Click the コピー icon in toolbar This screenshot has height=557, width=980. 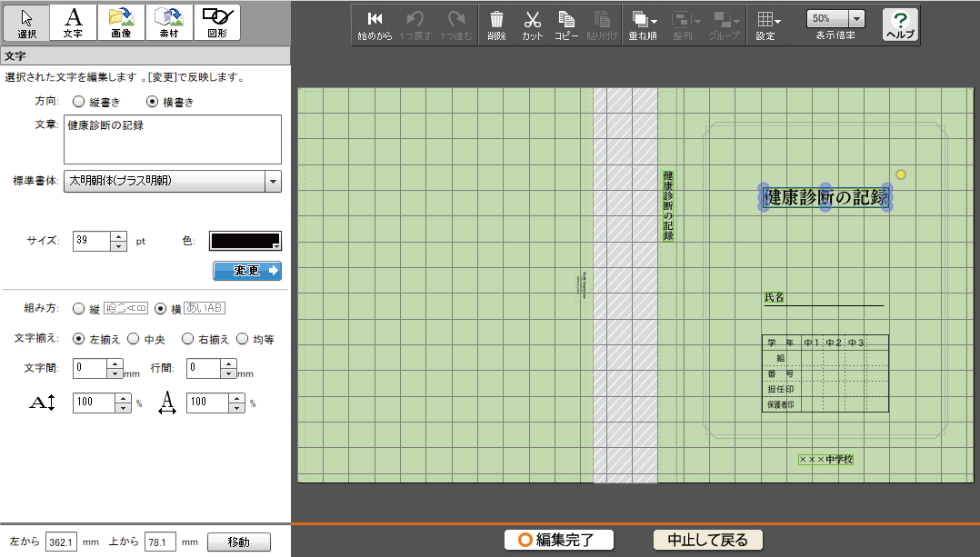point(566,25)
